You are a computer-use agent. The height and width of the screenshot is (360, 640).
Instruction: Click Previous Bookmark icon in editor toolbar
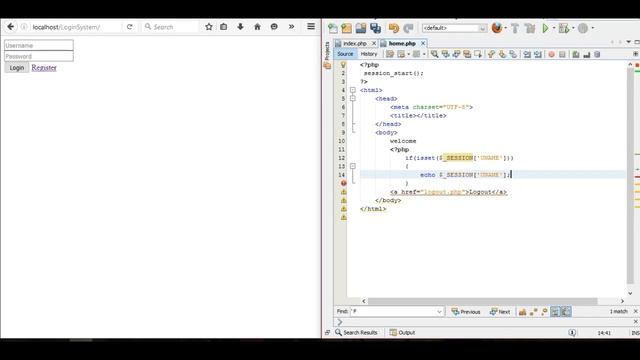tap(491, 54)
